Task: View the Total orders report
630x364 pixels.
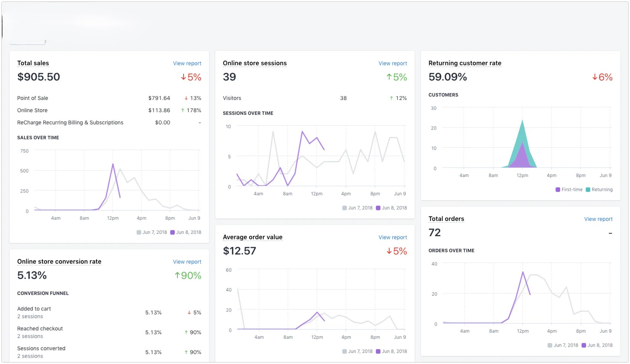Action: pos(598,219)
